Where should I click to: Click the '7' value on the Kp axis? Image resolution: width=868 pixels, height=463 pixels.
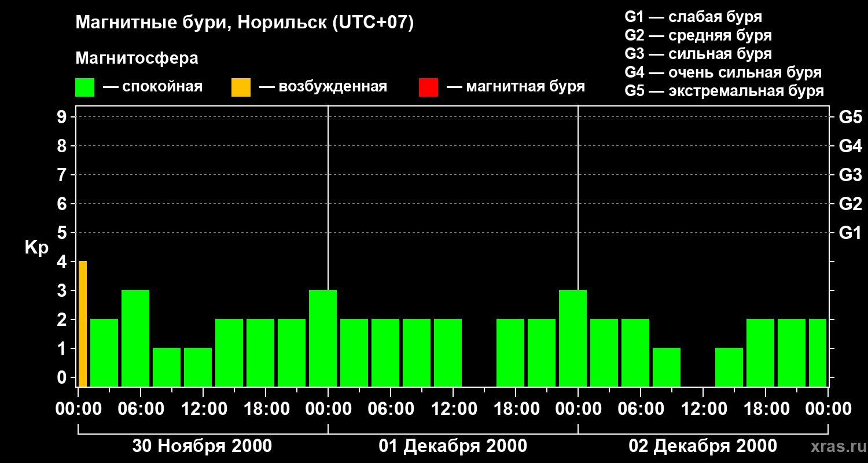(x=63, y=175)
